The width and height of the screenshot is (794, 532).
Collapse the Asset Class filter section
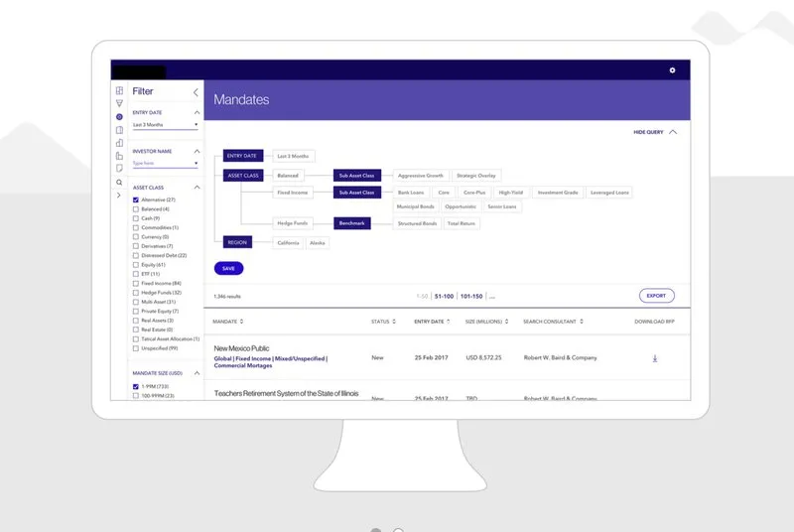[197, 188]
